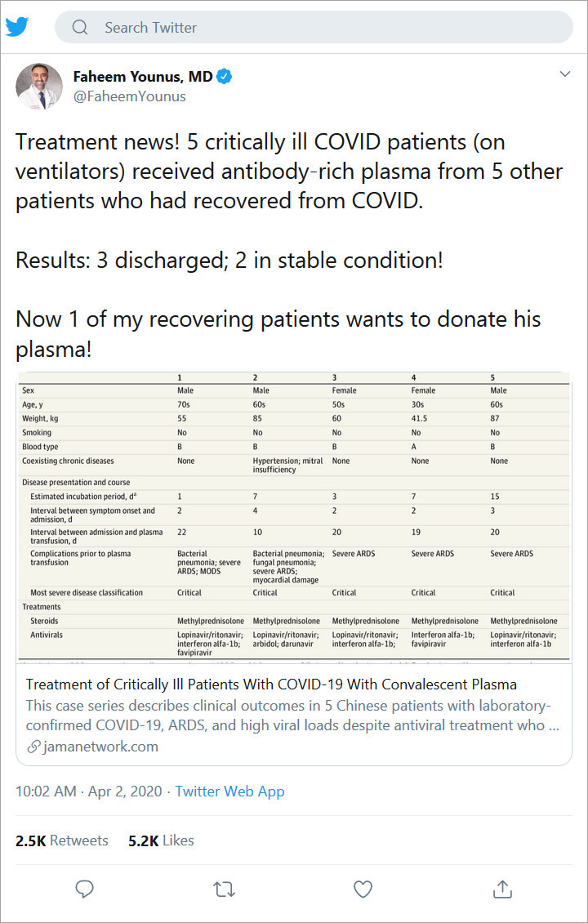Open the @FaheemYounus handle link
588x923 pixels.
click(130, 96)
